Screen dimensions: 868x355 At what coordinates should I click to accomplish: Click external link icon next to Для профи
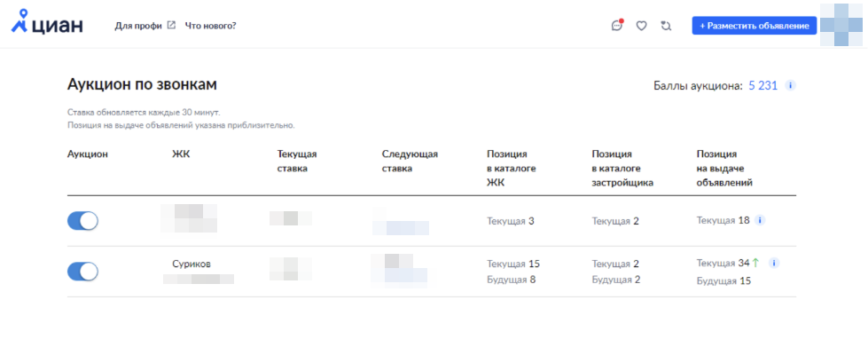coord(172,25)
